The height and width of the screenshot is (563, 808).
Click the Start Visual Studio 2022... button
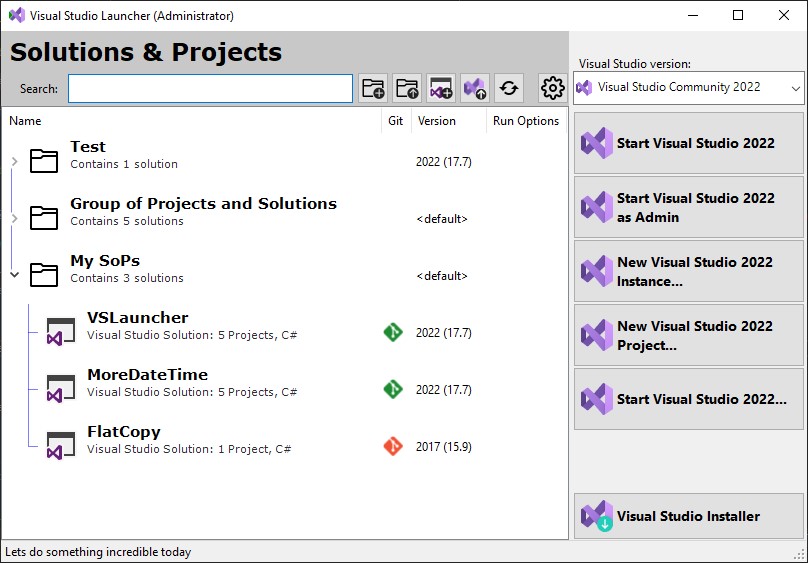[688, 399]
